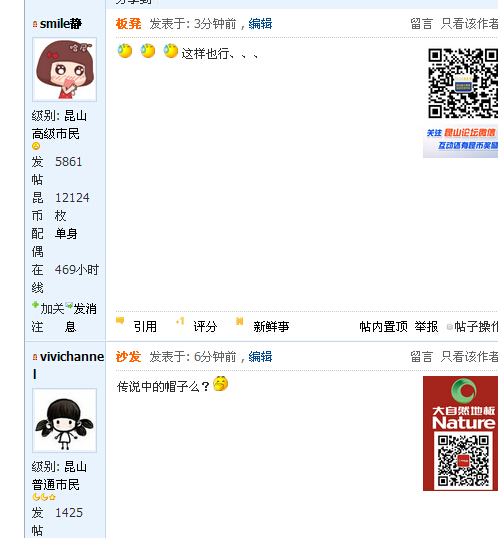Image resolution: width=498 pixels, height=538 pixels.
Task: Click 编辑 on the 板凳 post
Action: (x=260, y=24)
